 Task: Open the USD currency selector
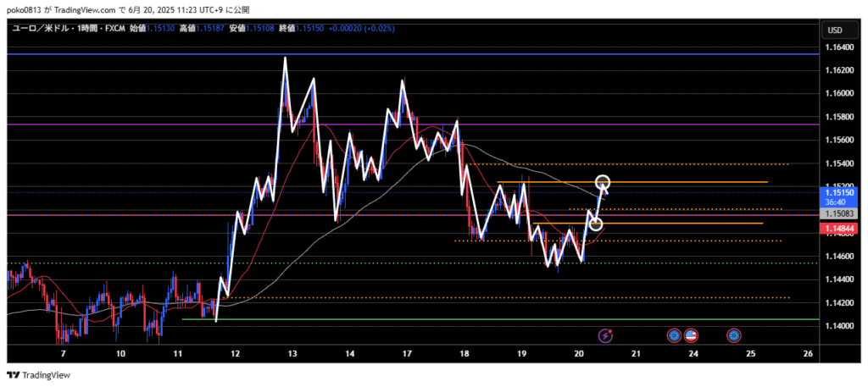coord(834,30)
